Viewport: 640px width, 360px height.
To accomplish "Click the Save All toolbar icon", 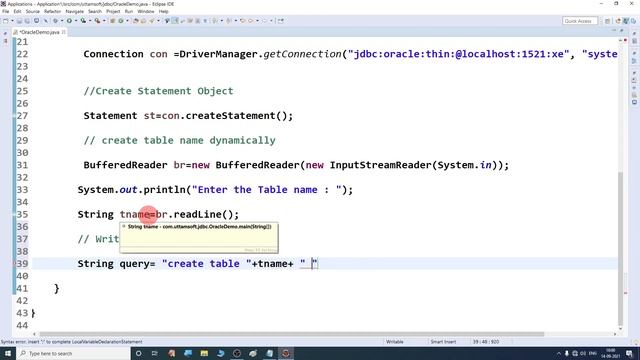I will 27,21.
